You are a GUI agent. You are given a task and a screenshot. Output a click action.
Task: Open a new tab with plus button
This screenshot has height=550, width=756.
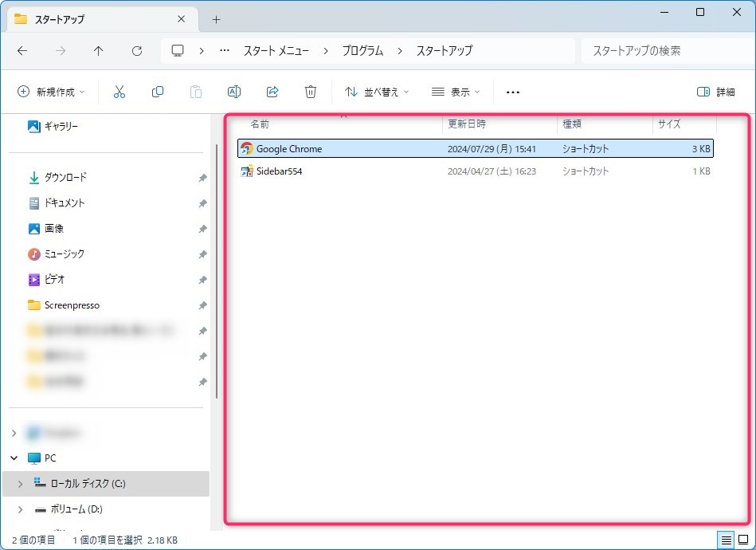point(216,19)
